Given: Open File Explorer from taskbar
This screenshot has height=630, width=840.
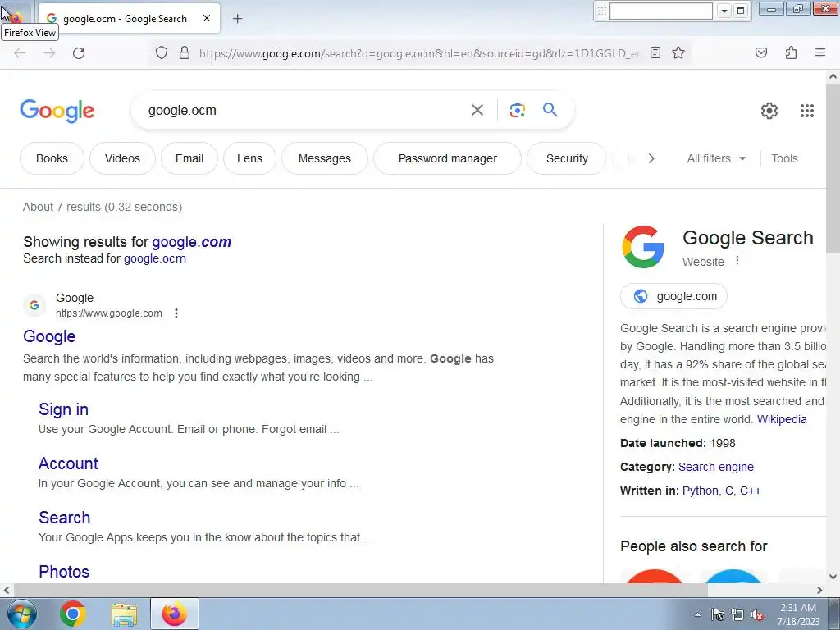Looking at the screenshot, I should point(124,614).
